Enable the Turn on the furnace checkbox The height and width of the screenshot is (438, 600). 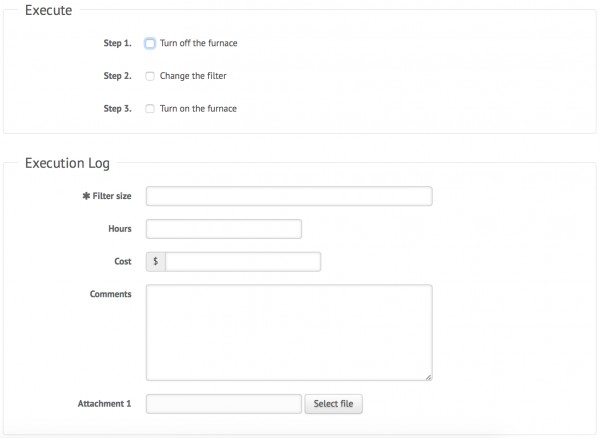coord(150,108)
